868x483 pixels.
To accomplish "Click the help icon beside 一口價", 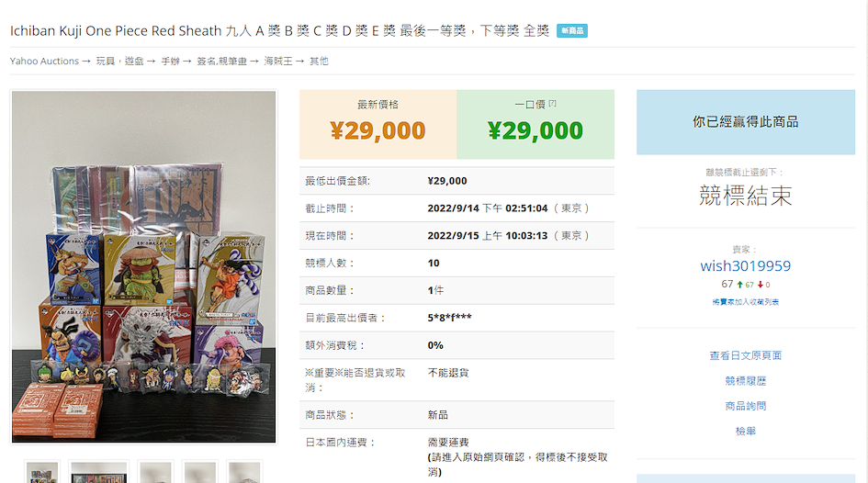I will point(552,104).
